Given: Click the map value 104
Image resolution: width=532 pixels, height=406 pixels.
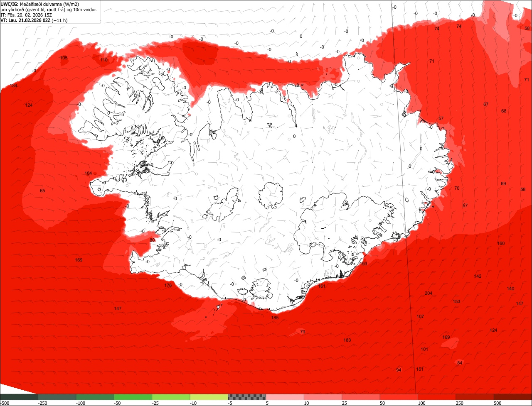Looking at the screenshot, I should point(88,173).
